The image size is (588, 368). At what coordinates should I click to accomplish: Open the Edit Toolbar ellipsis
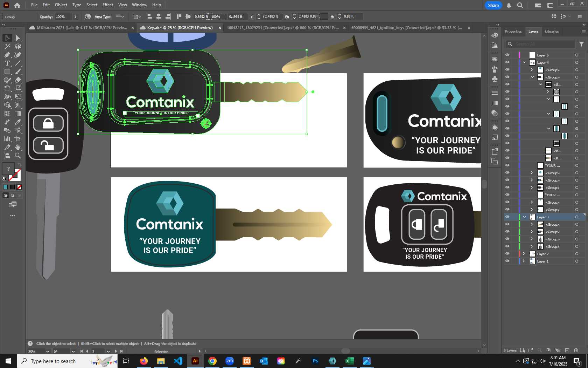[13, 216]
